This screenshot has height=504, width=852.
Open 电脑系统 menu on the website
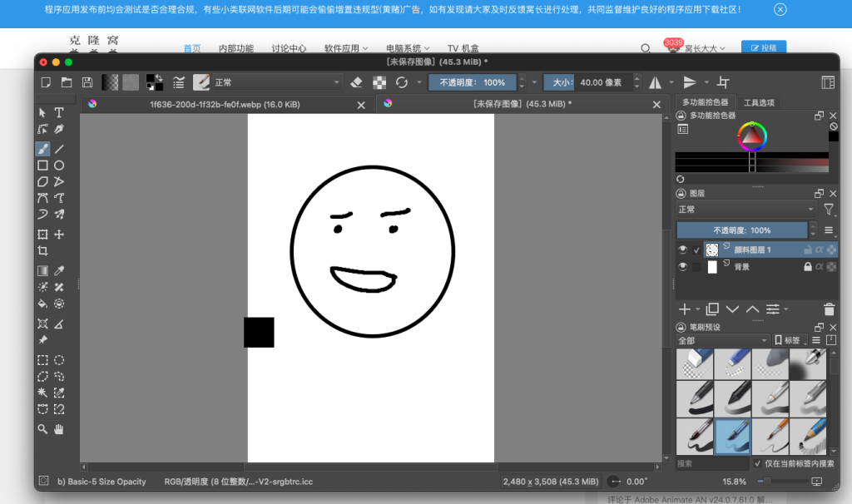(x=408, y=48)
